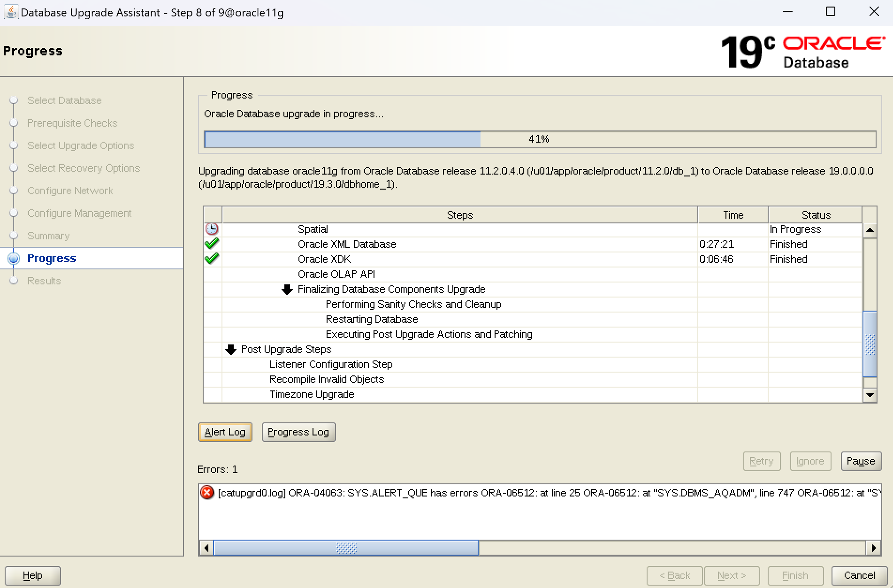Click the errors list horizontal scrollbar thumb
Screen dimensions: 893x588
[346, 548]
